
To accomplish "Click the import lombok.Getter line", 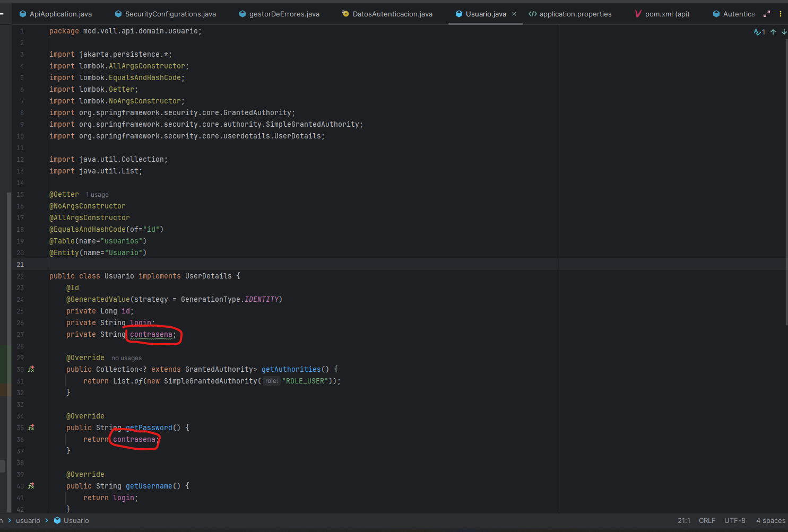I will pyautogui.click(x=94, y=89).
